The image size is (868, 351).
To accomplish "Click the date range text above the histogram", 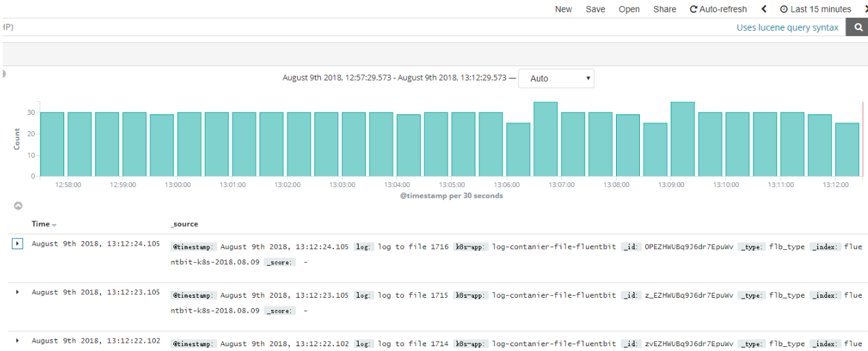I will (x=400, y=78).
